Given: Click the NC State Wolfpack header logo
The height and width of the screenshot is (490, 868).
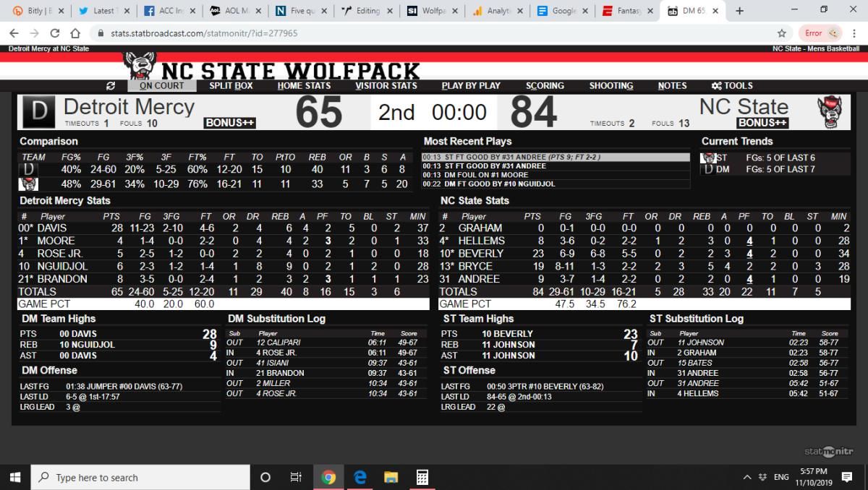Looking at the screenshot, I should pyautogui.click(x=272, y=66).
